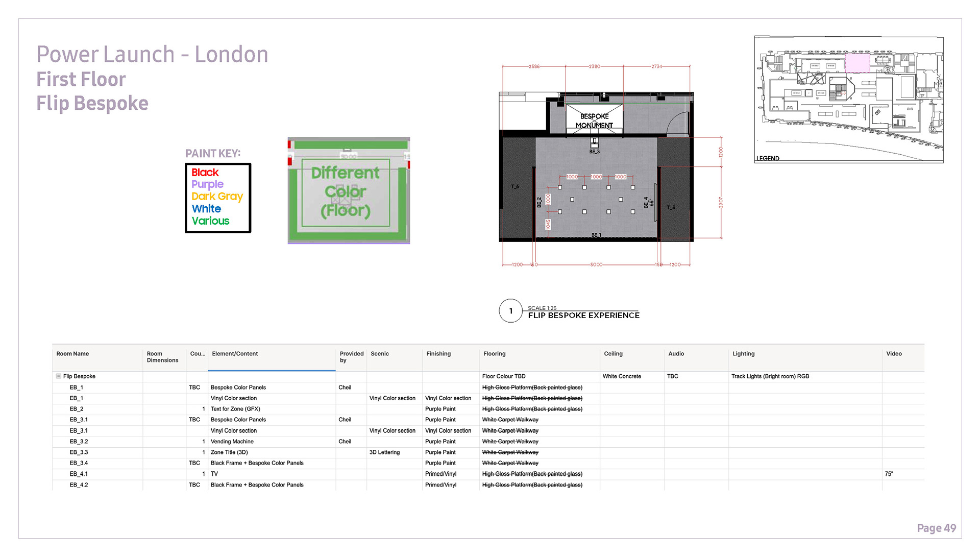Click the Purple label in Paint Key
This screenshot has height=557, width=980.
(x=207, y=184)
